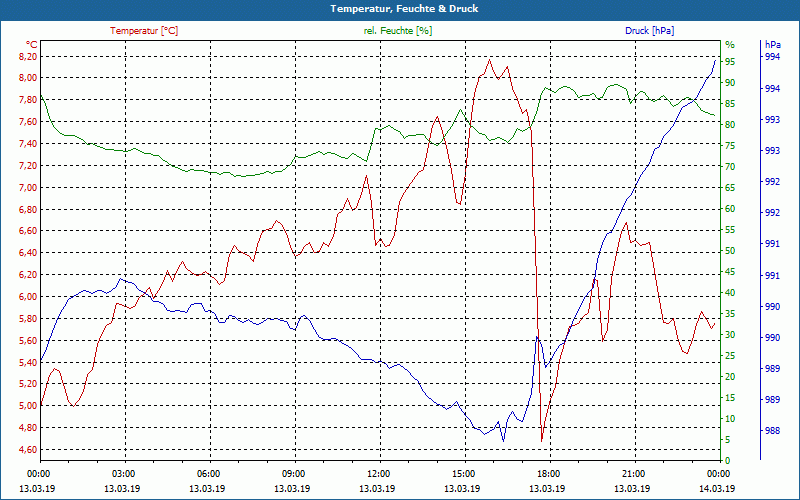Click the '6,40' temperature axis value
800x500 pixels.
point(28,253)
